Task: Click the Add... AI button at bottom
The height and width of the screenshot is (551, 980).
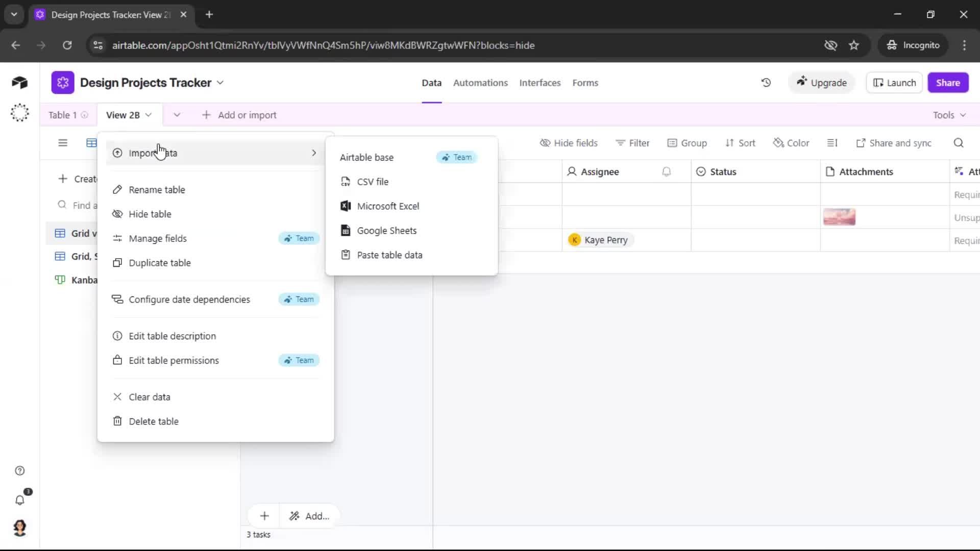Action: pos(309,516)
